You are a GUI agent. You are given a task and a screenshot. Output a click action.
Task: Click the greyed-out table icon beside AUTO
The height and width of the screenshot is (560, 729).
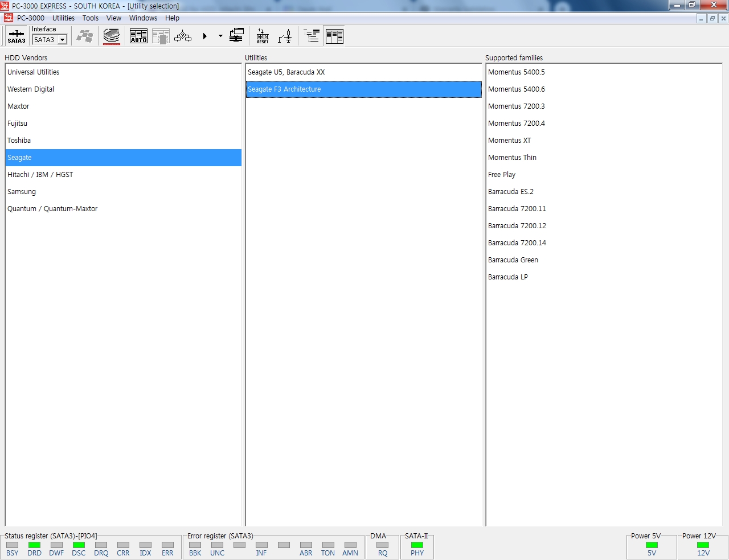(161, 36)
